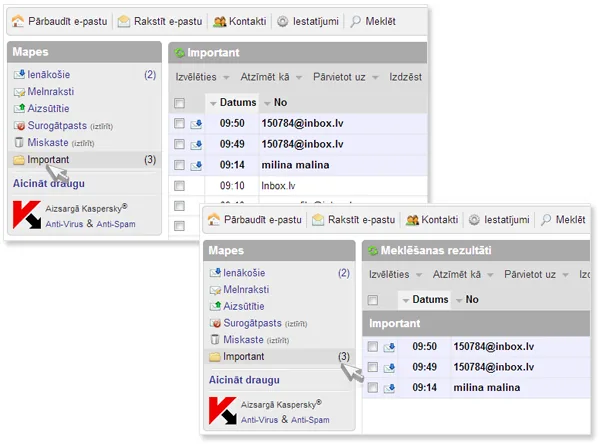600x448 pixels.
Task: Click the Kontakti people icon in upper window
Action: pos(219,21)
